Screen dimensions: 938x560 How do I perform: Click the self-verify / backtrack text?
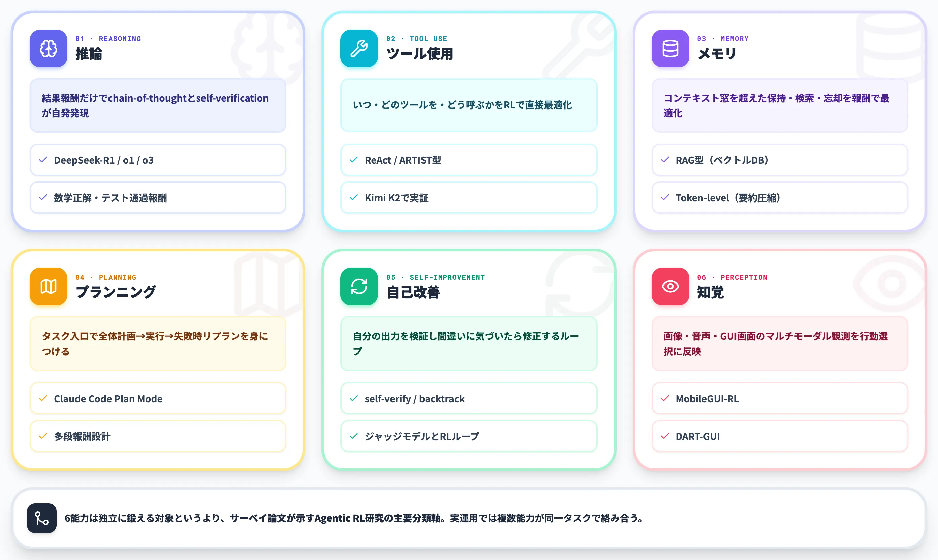click(x=415, y=399)
